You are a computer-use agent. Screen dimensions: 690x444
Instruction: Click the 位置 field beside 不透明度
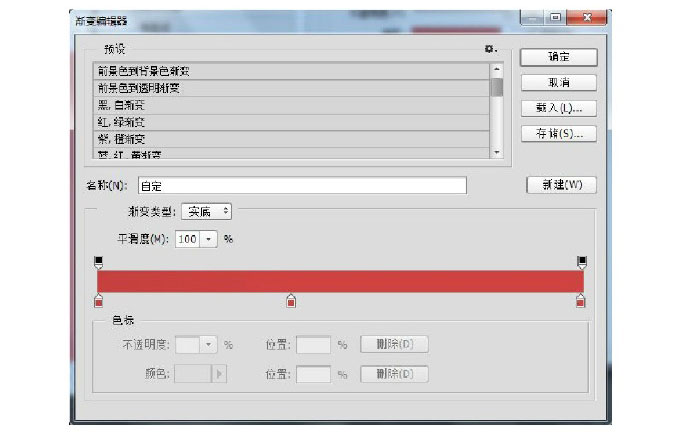pos(313,345)
